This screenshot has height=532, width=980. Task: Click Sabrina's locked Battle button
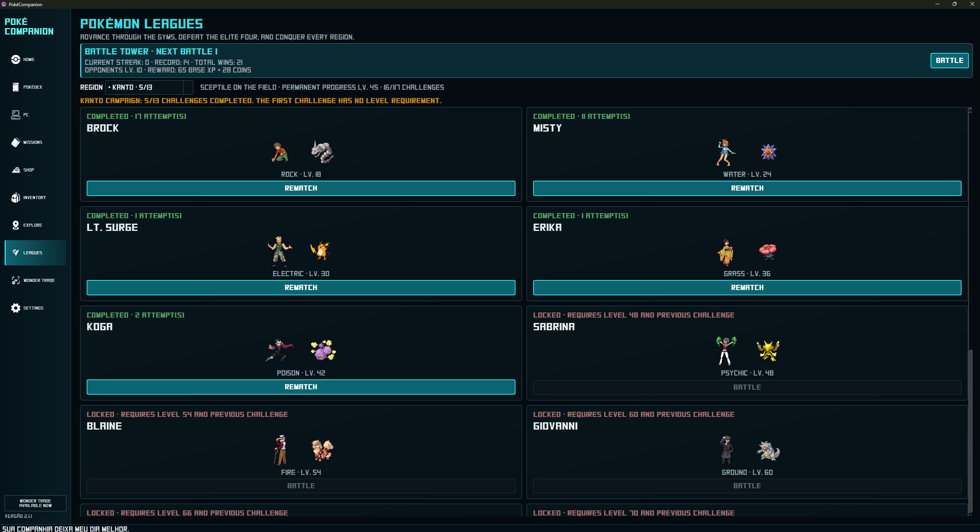pos(747,387)
